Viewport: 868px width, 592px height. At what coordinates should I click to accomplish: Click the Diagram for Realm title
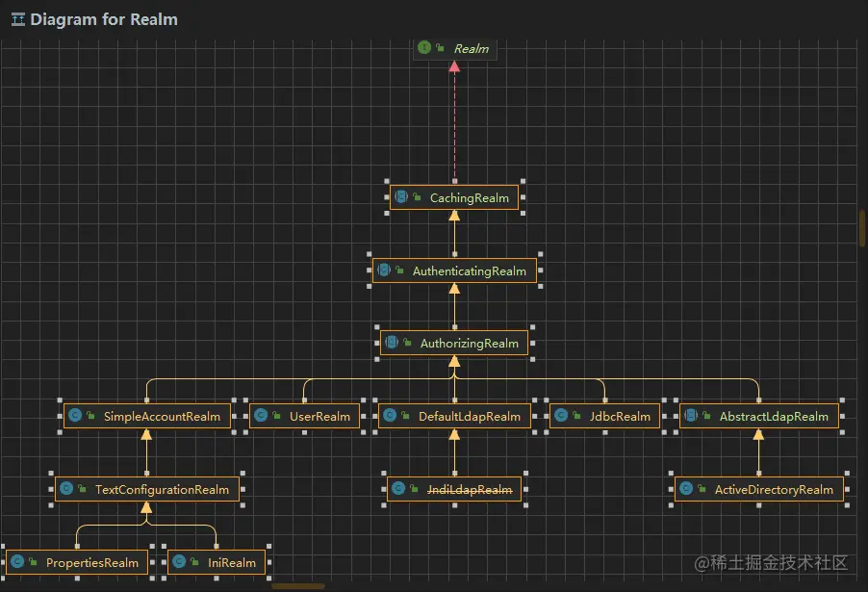pyautogui.click(x=104, y=19)
